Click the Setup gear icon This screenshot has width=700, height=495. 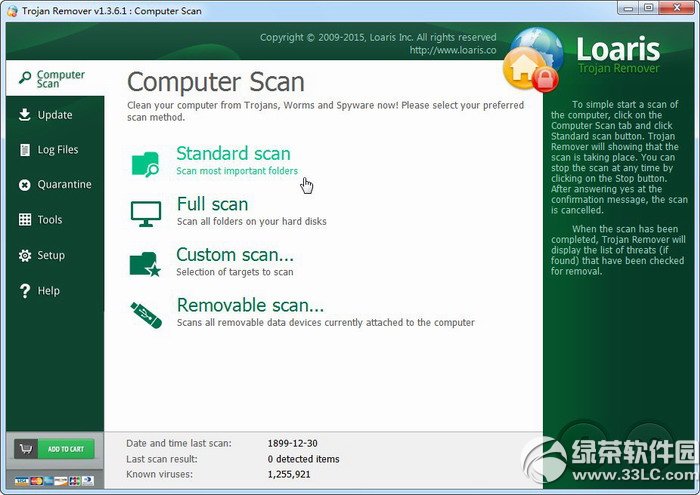[25, 255]
